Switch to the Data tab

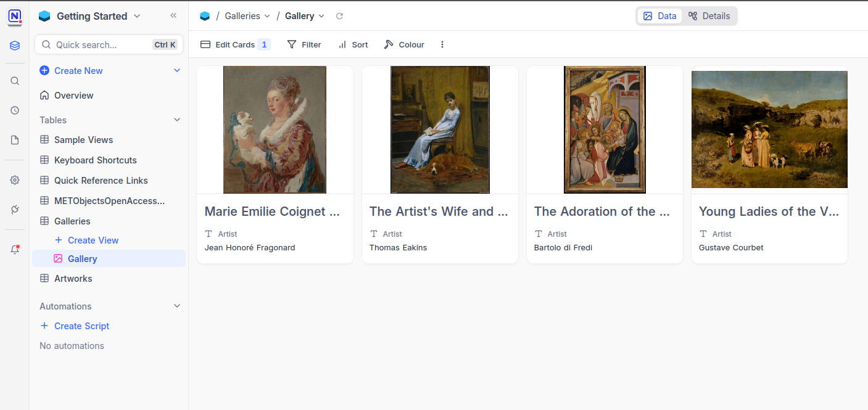pyautogui.click(x=659, y=16)
